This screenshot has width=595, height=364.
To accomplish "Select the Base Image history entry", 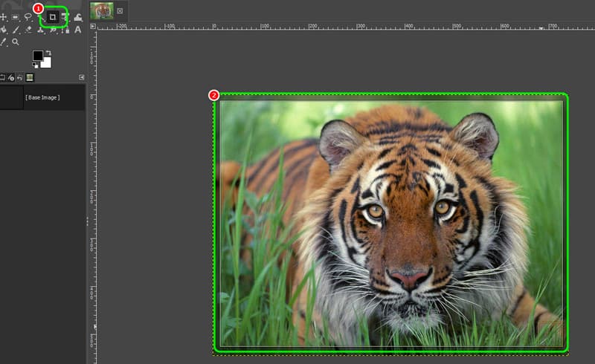I will (x=42, y=97).
